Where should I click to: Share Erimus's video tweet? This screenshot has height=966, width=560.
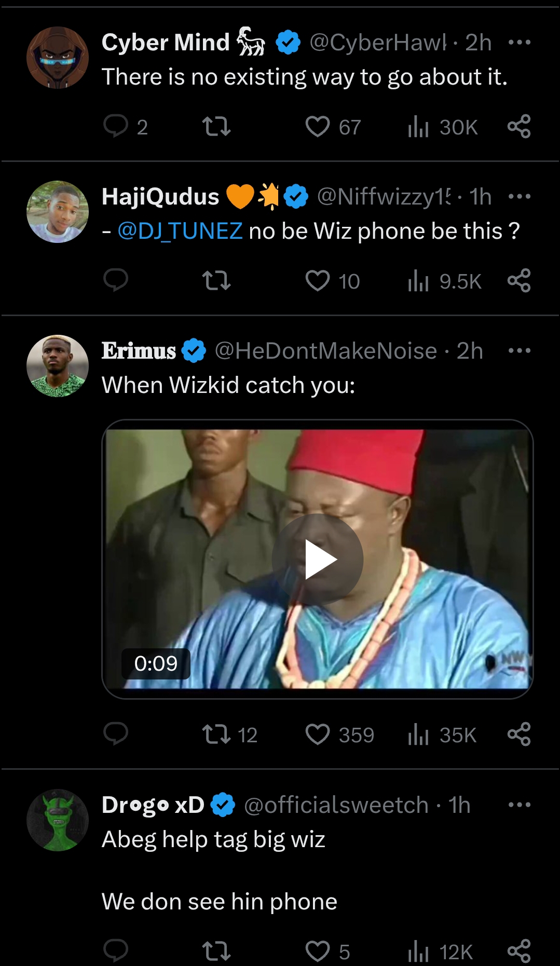(519, 734)
